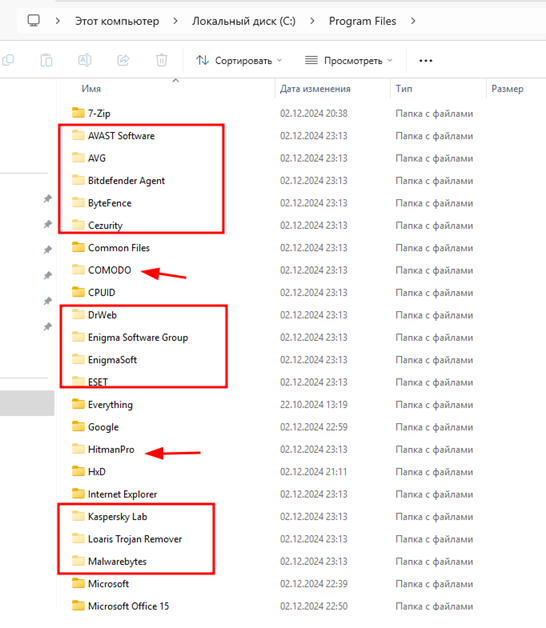
Task: Select the AVG folder
Action: tap(97, 158)
